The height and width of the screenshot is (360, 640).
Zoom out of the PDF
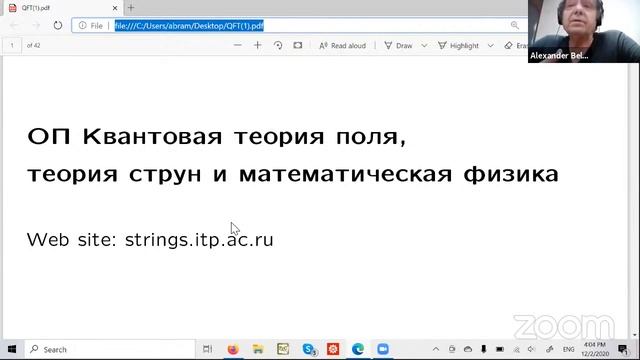point(238,45)
